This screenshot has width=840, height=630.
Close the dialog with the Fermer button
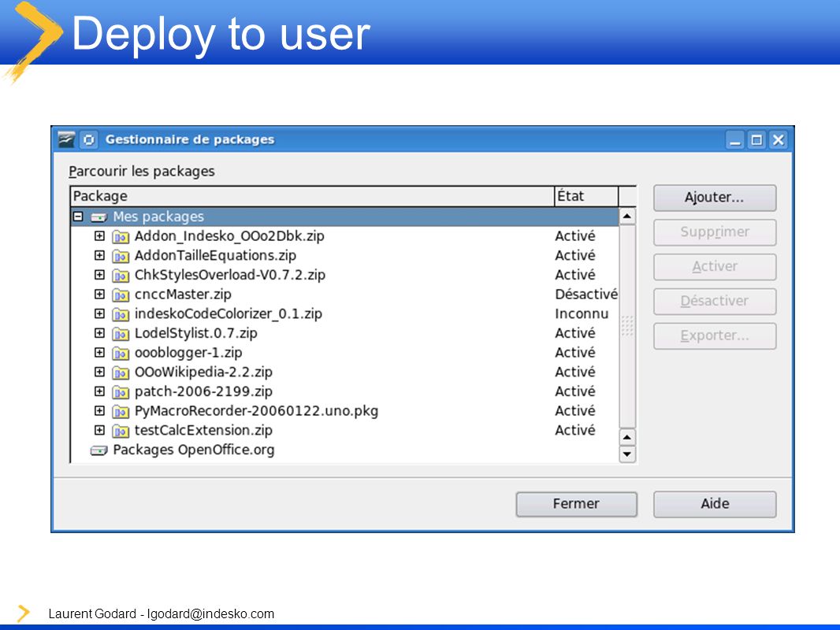[x=577, y=504]
